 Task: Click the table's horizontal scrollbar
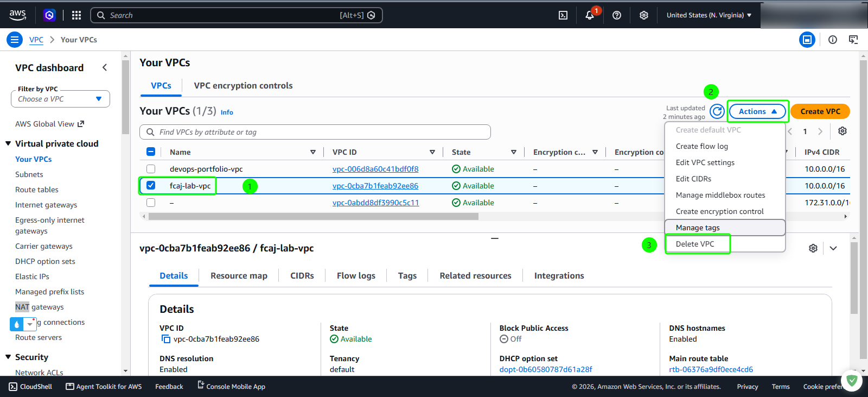tap(314, 216)
